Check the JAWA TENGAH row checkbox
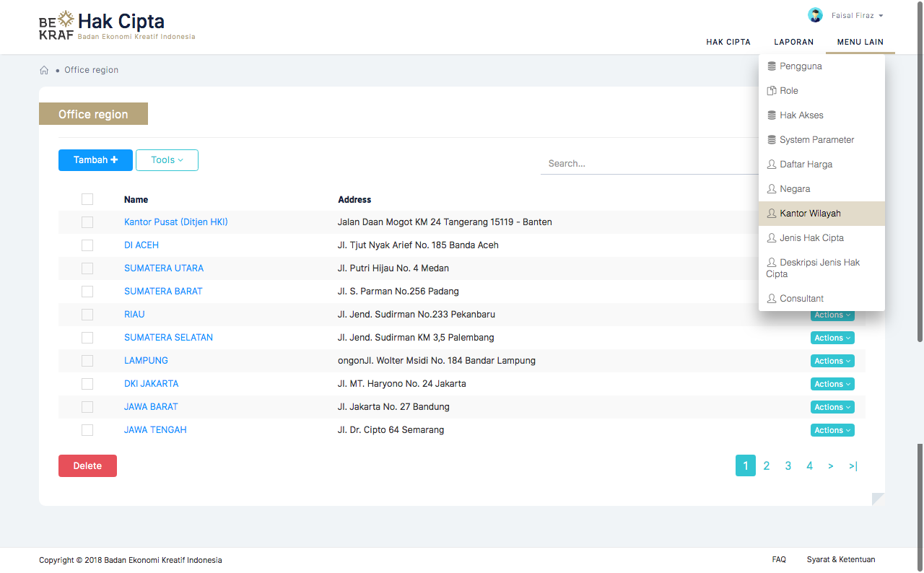924x573 pixels. (x=87, y=430)
